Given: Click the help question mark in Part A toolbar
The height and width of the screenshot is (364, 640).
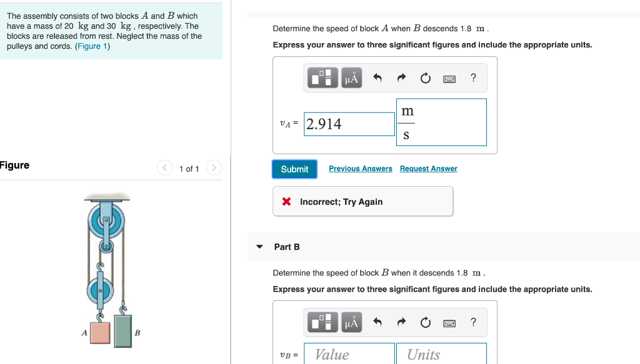Looking at the screenshot, I should [473, 77].
